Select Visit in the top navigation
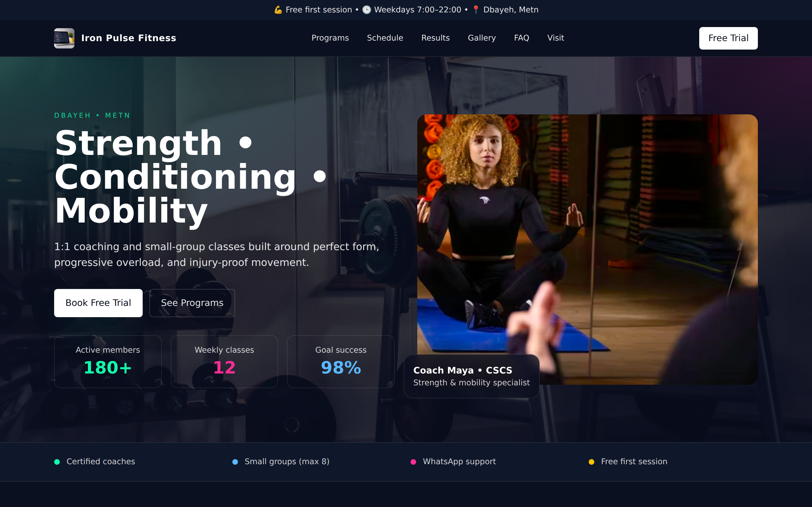 (555, 38)
